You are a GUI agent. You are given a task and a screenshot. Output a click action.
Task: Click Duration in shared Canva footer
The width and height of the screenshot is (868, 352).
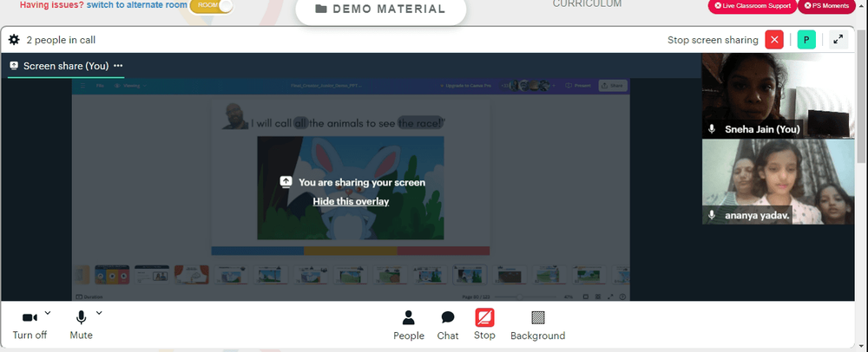(89, 297)
